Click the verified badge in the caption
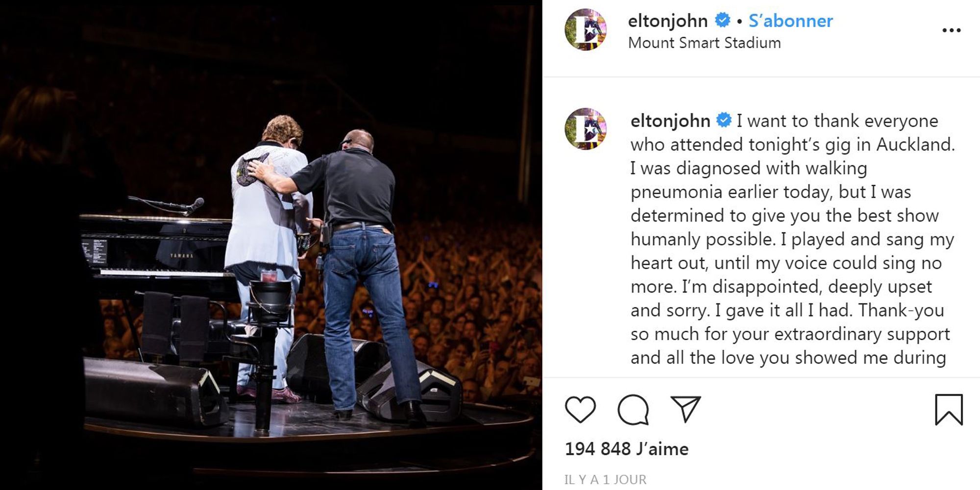The width and height of the screenshot is (980, 490). click(724, 120)
